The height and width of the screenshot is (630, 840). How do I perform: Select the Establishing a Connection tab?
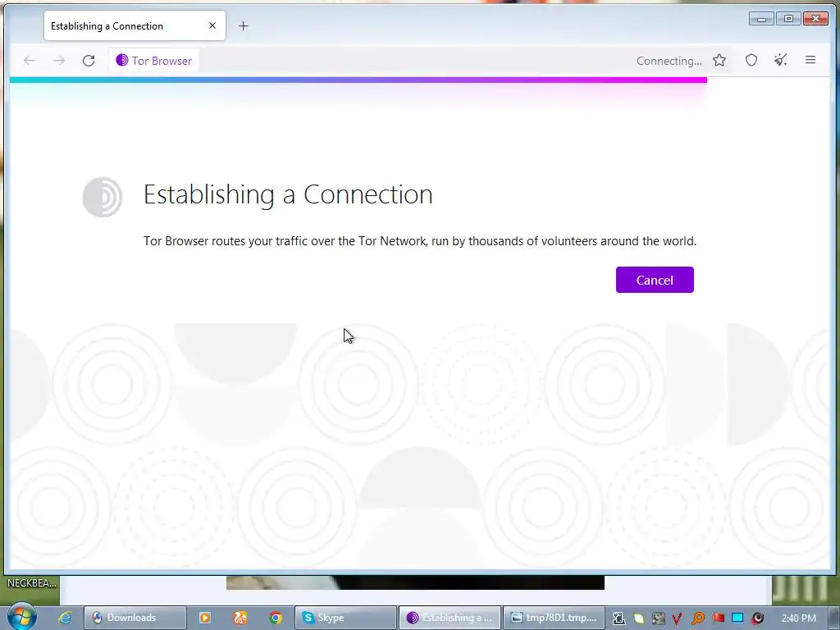pyautogui.click(x=135, y=25)
